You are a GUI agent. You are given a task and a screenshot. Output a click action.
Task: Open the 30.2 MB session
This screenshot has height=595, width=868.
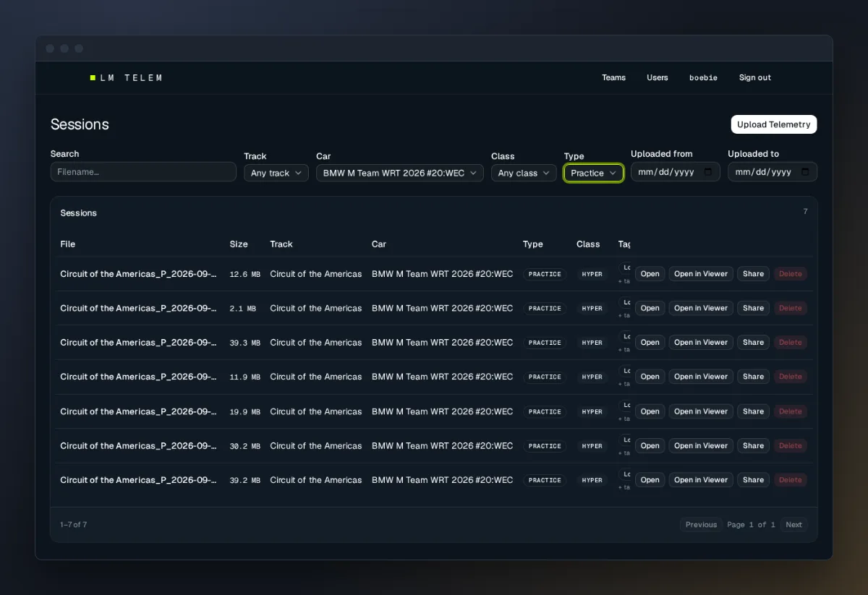[x=650, y=446]
